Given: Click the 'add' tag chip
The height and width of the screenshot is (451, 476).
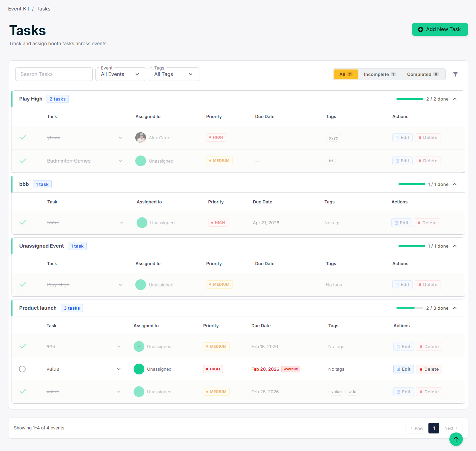Looking at the screenshot, I should pyautogui.click(x=353, y=392).
